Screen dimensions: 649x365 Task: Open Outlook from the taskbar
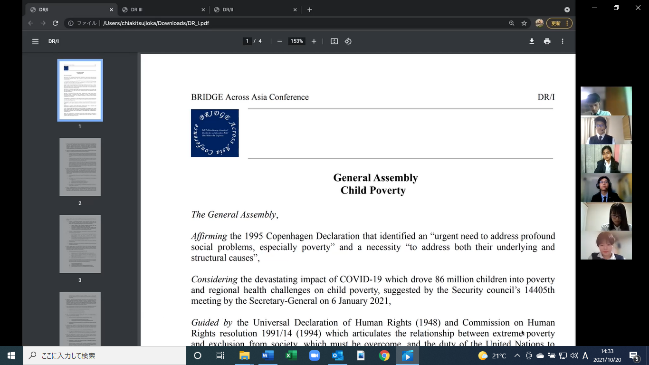(x=337, y=355)
